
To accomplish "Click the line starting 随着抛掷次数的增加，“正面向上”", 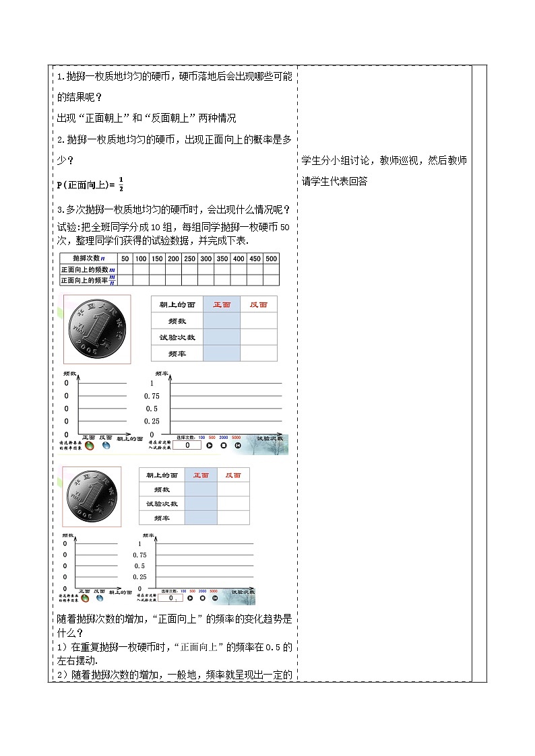I will [x=175, y=619].
